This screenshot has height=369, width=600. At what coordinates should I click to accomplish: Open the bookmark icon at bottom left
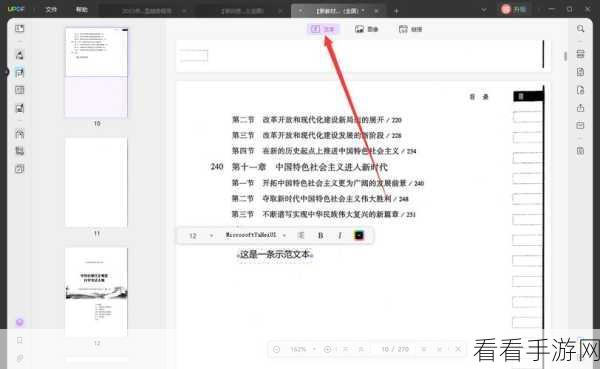click(x=20, y=340)
